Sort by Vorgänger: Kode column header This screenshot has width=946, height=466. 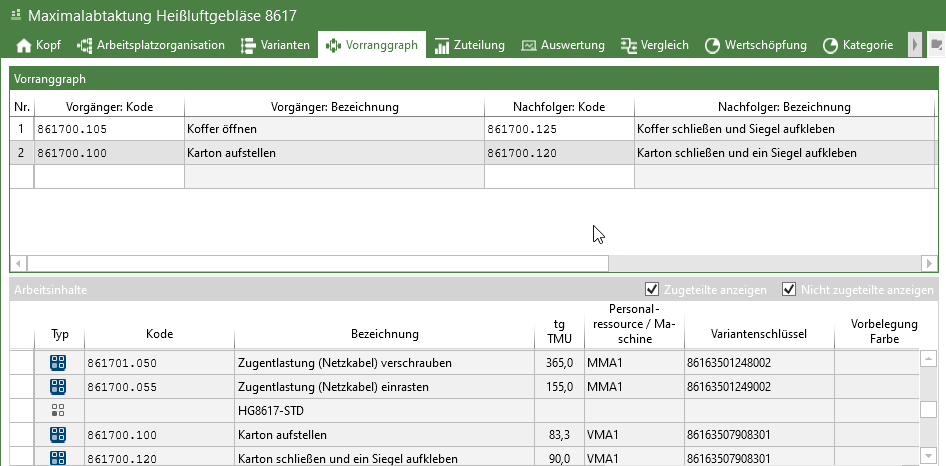pyautogui.click(x=109, y=107)
